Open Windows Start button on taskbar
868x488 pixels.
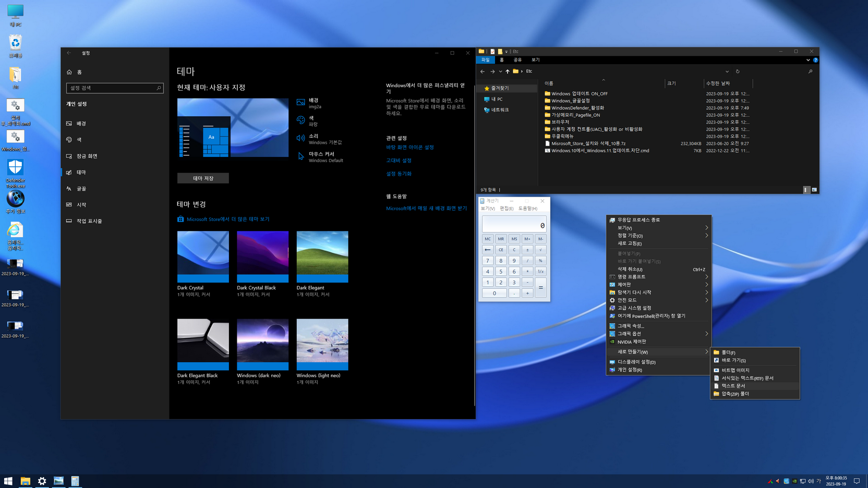(x=8, y=481)
